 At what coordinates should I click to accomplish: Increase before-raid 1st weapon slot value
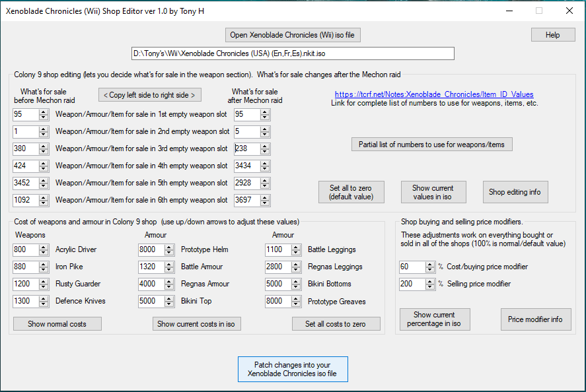44,112
